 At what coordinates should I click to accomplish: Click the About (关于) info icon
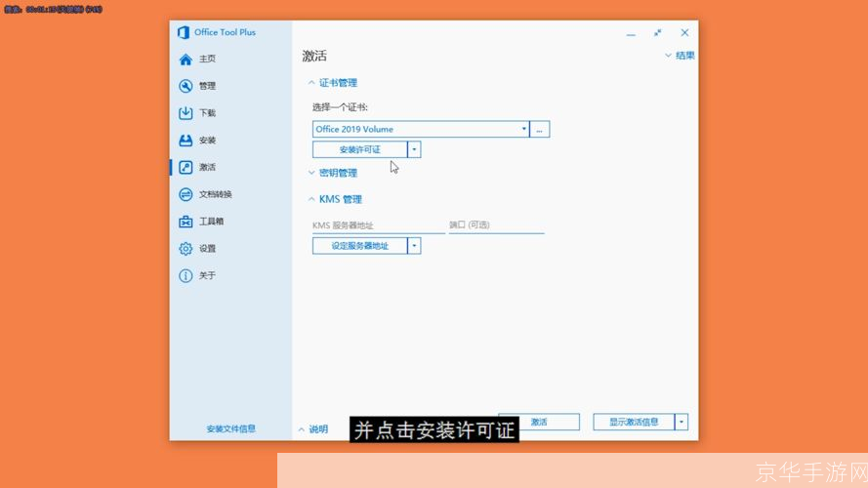pyautogui.click(x=186, y=275)
